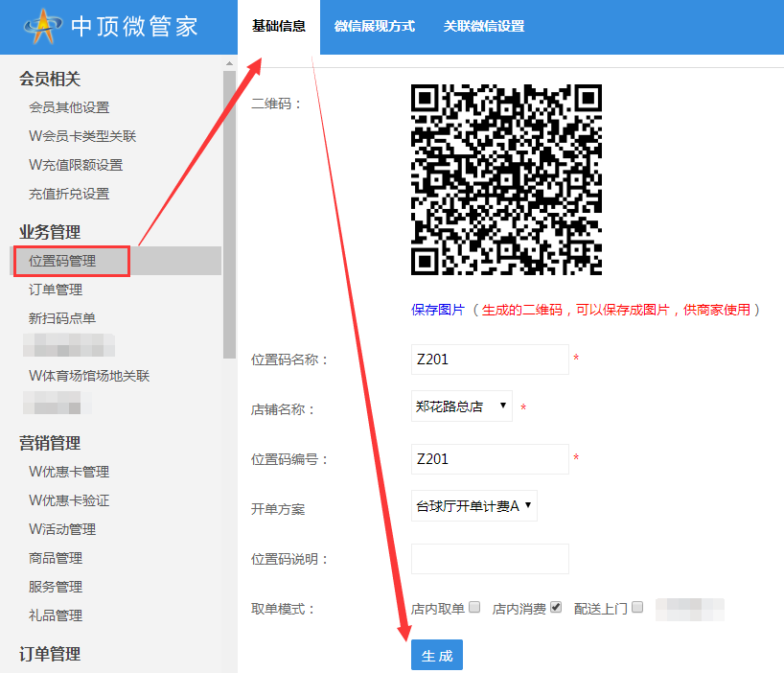Open 服务管理 in sidebar
Viewport: 784px width, 673px height.
tap(56, 587)
